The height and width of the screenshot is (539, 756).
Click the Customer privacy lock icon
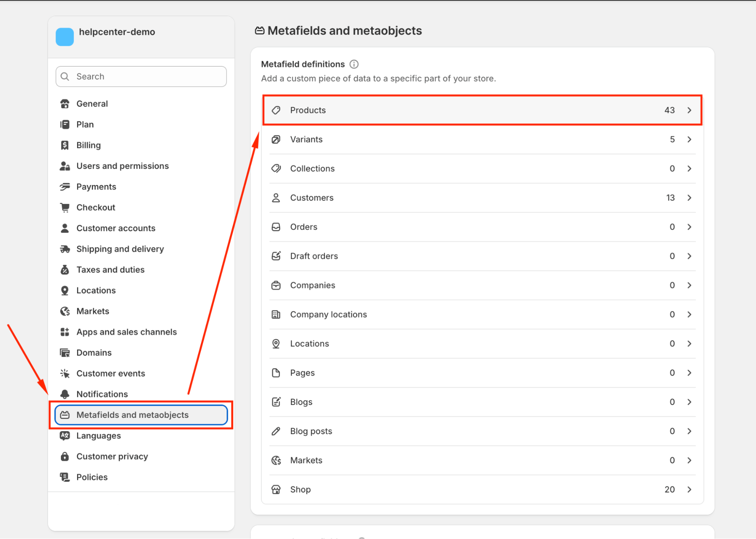pyautogui.click(x=65, y=456)
